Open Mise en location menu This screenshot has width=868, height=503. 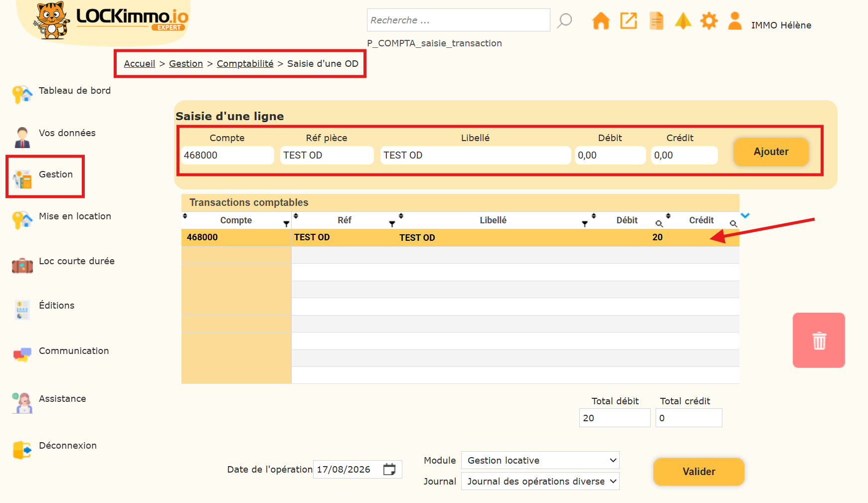75,216
